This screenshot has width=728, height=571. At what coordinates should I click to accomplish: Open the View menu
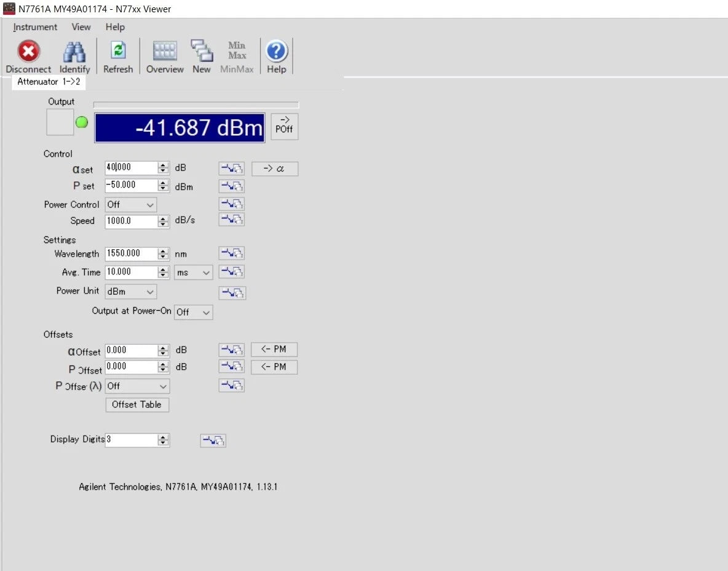click(81, 27)
